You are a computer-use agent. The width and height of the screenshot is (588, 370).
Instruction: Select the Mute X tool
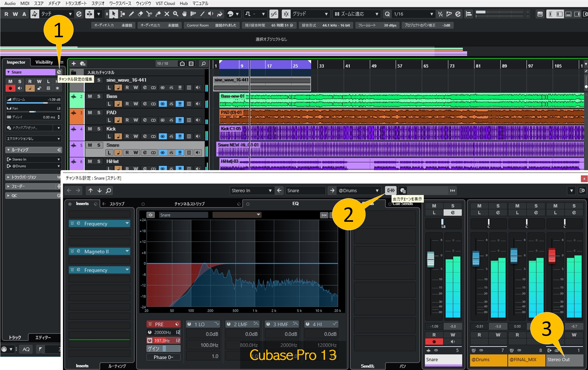point(167,14)
